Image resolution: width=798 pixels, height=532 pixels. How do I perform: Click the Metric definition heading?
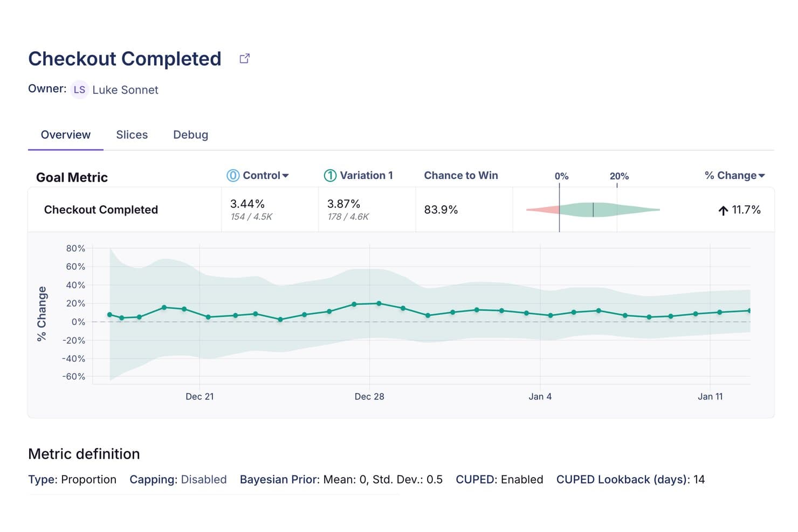[84, 454]
